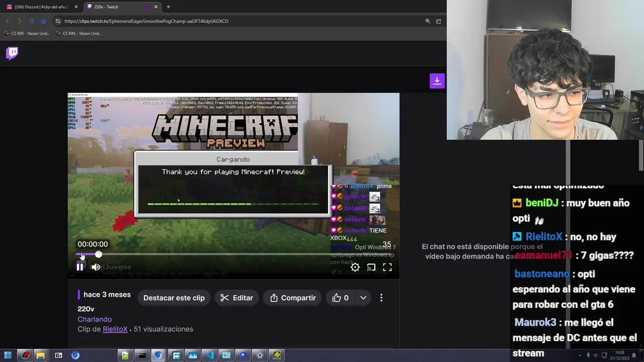The image size is (644, 362).
Task: Open the second CS RIN bookmark
Action: tap(78, 34)
